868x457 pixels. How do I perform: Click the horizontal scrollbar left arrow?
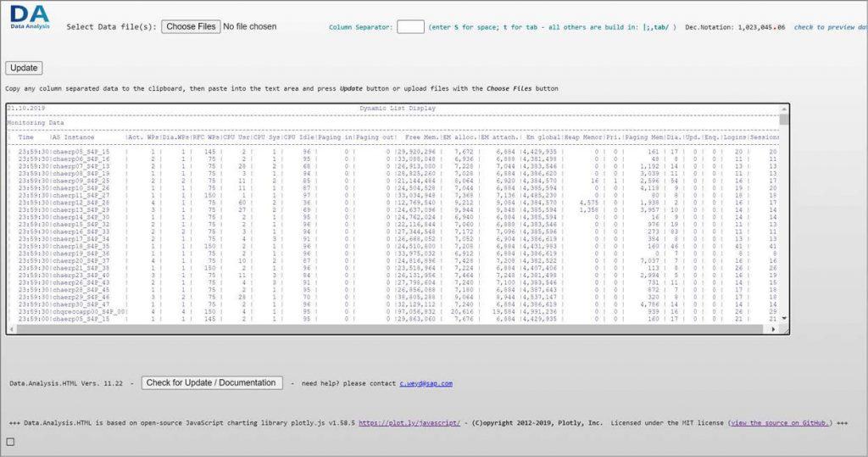tap(12, 329)
